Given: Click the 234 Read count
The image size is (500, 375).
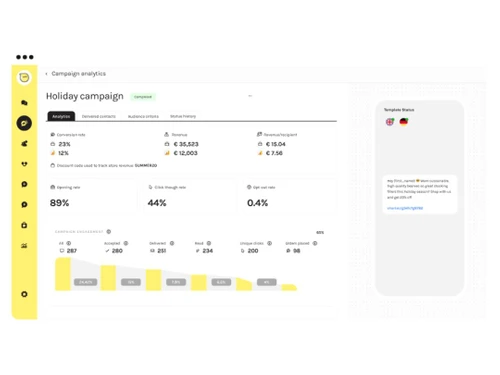Looking at the screenshot, I should (208, 251).
